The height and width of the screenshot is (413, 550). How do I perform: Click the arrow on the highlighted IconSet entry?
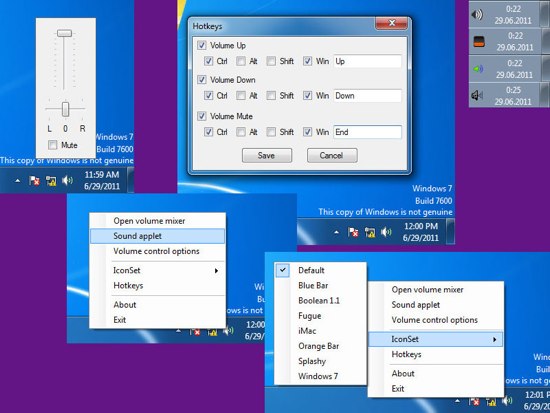pyautogui.click(x=494, y=339)
